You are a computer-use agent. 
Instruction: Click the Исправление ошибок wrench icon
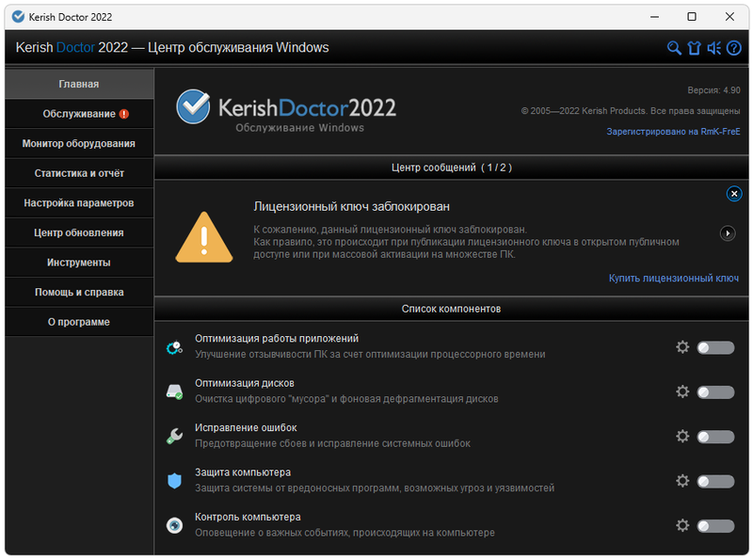pyautogui.click(x=174, y=436)
